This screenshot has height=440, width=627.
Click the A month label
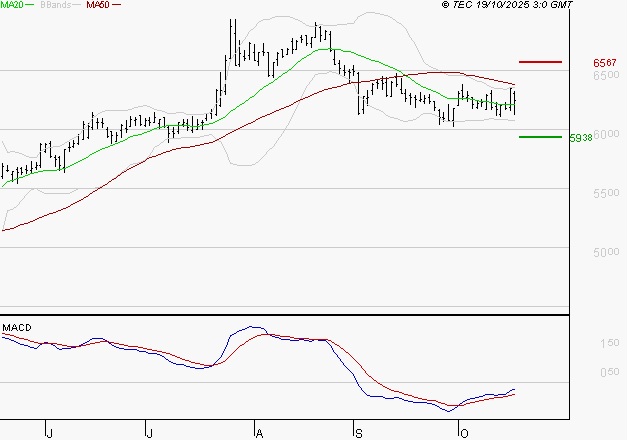260,434
